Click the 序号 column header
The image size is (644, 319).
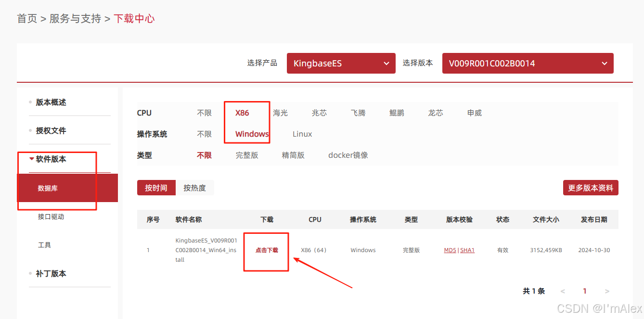point(153,219)
